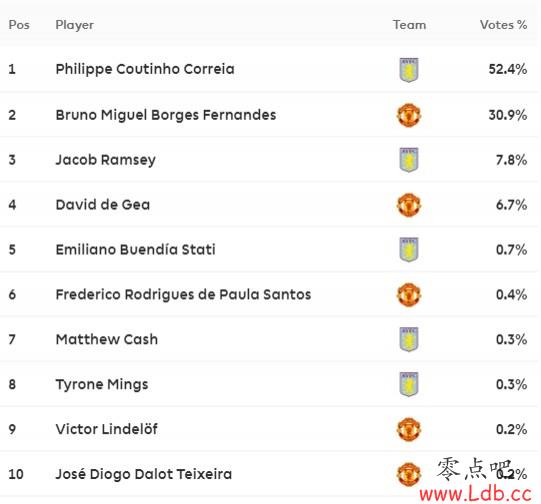
Task: Click Aston Villa crest beside Philippe Coutinho Correia
Action: pyautogui.click(x=409, y=70)
